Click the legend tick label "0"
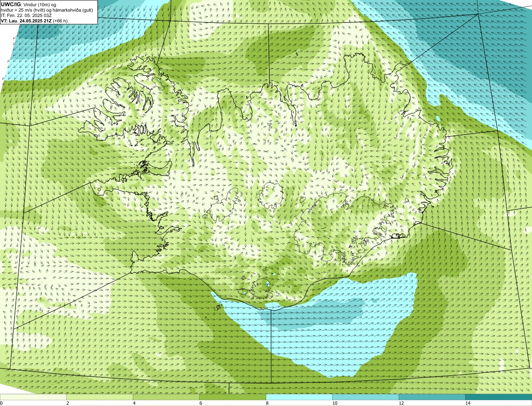 (1, 403)
